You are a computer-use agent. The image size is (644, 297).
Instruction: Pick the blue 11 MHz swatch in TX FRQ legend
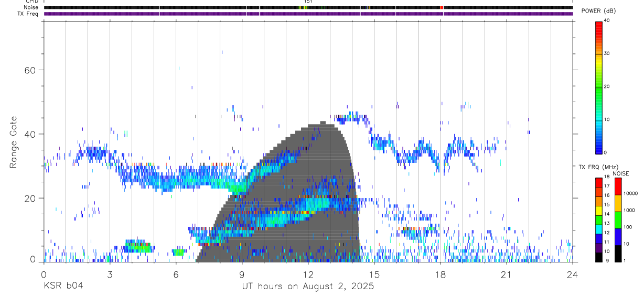coord(598,239)
